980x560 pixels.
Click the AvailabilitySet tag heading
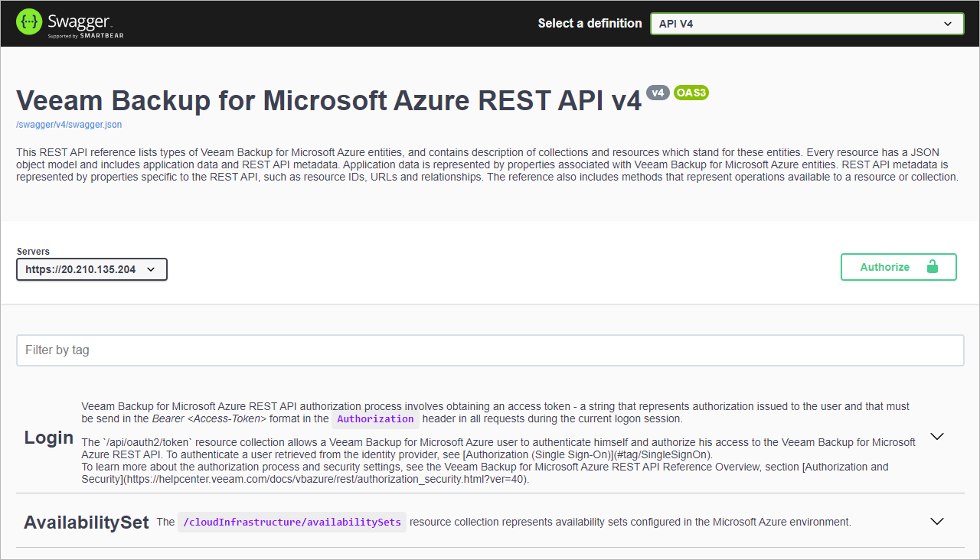[x=87, y=523]
